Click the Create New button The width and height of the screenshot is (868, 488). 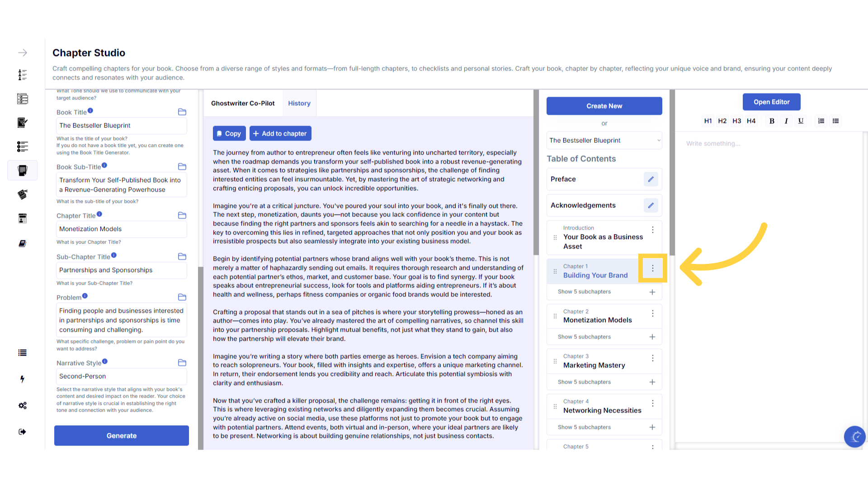[604, 106]
